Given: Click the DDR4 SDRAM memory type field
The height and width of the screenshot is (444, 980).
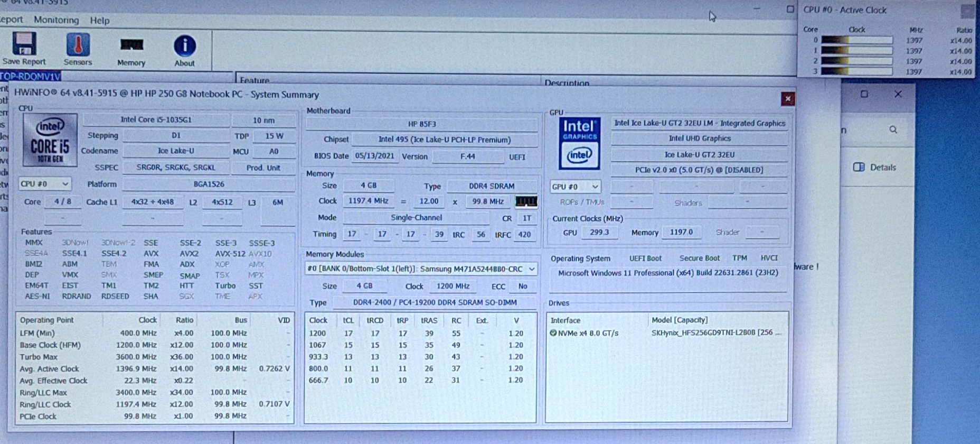Looking at the screenshot, I should click(x=492, y=186).
